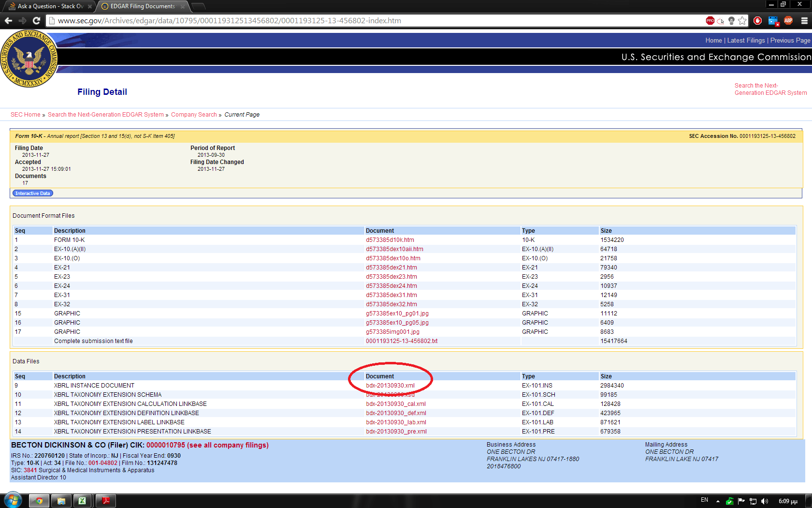Open Latest Filings link

pos(746,41)
